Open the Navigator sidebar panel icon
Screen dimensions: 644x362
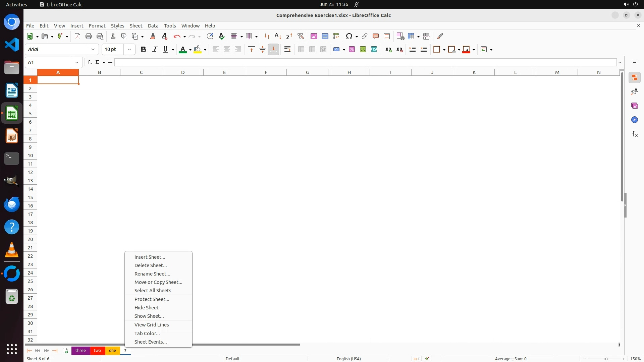click(634, 120)
